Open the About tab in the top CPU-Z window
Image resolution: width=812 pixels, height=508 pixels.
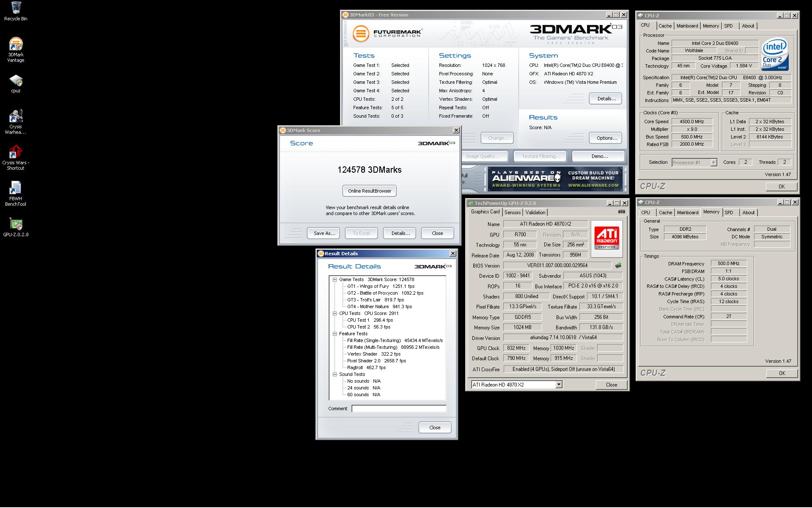pos(748,26)
